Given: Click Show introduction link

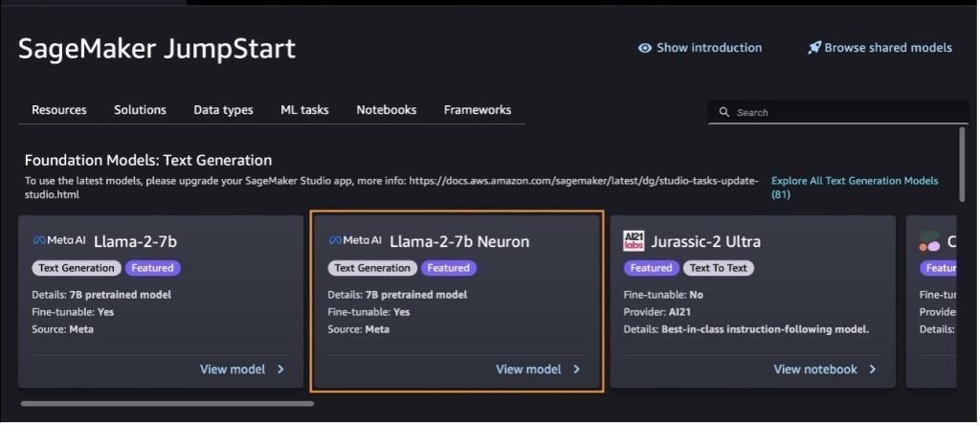Looking at the screenshot, I should (709, 48).
